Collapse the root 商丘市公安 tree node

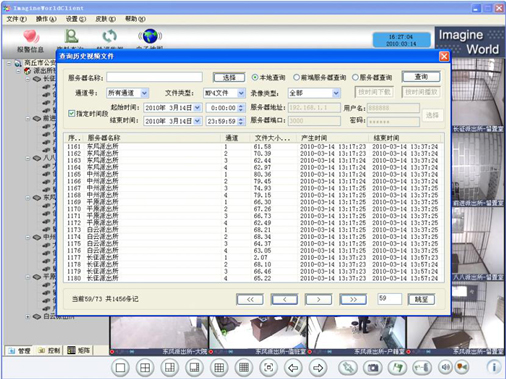(x=9, y=63)
